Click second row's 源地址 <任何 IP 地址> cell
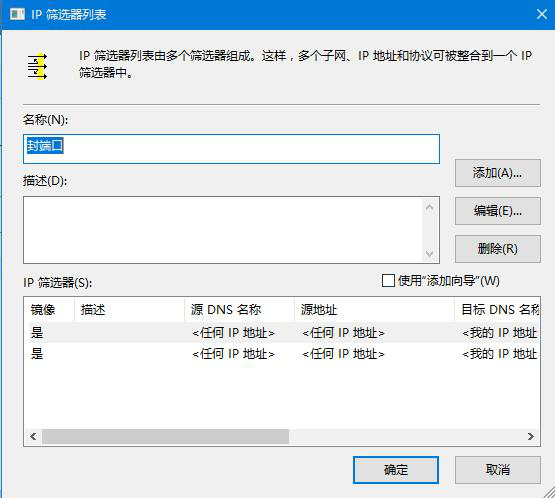 tap(343, 354)
